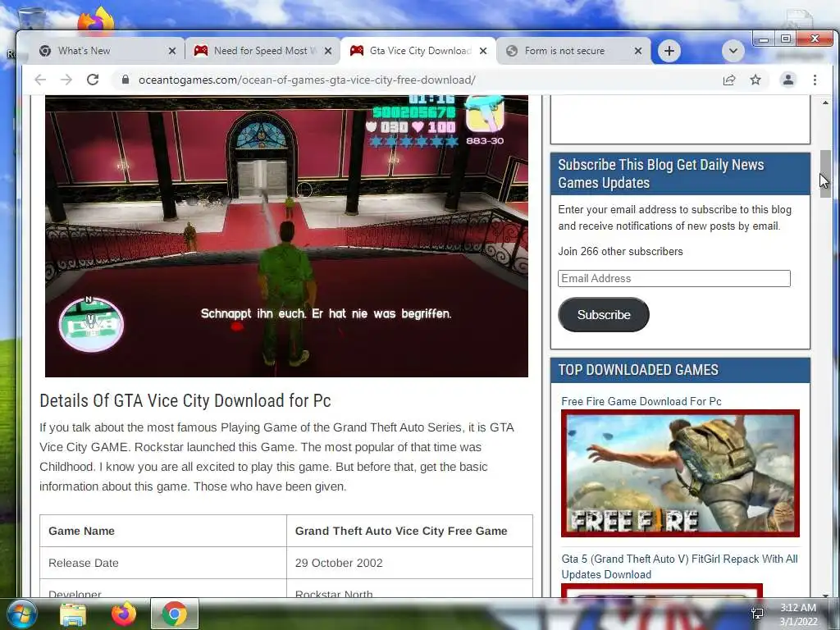Click Chrome icon in taskbar
The image size is (840, 630).
tap(175, 614)
